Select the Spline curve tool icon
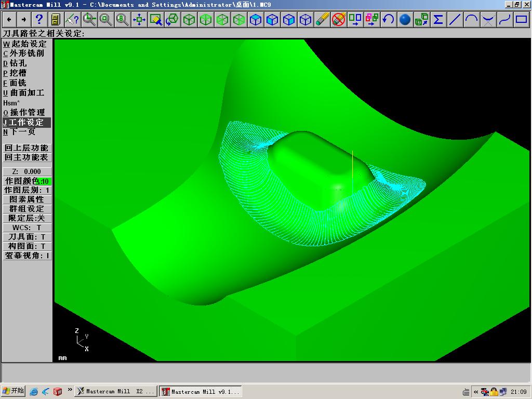The width and height of the screenshot is (532, 399). pos(505,19)
